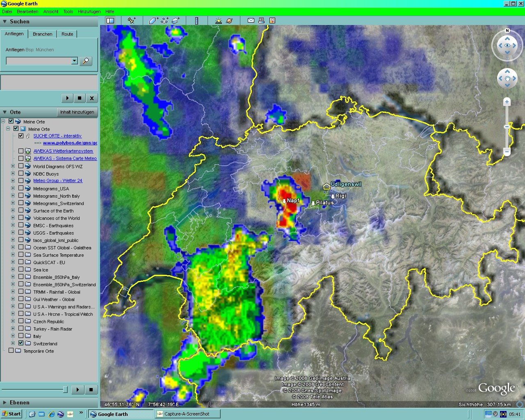Expand the Switzerland folder node
This screenshot has height=420, width=525.
click(x=13, y=343)
